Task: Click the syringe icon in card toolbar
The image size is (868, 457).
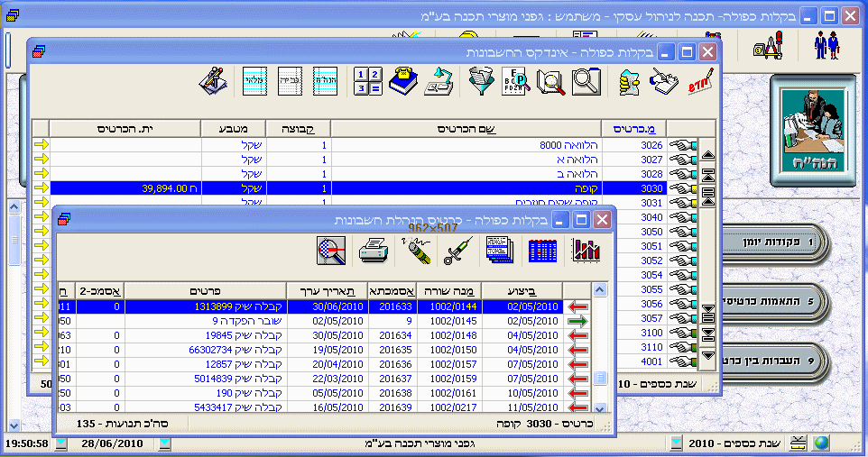Action: [x=457, y=250]
